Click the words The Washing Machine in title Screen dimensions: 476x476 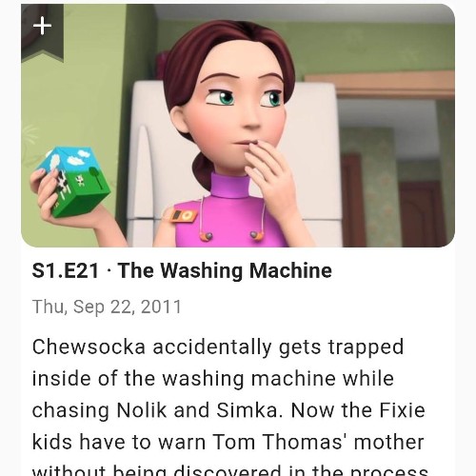point(225,270)
